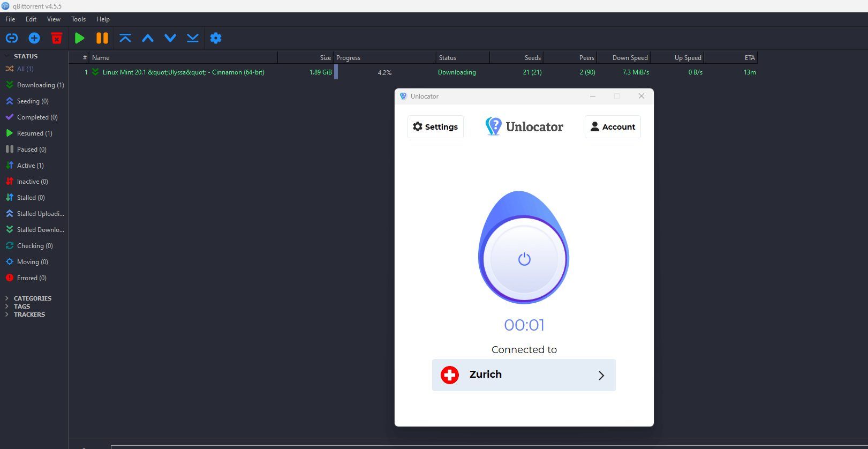
Task: Open the Edit menu
Action: pos(31,19)
